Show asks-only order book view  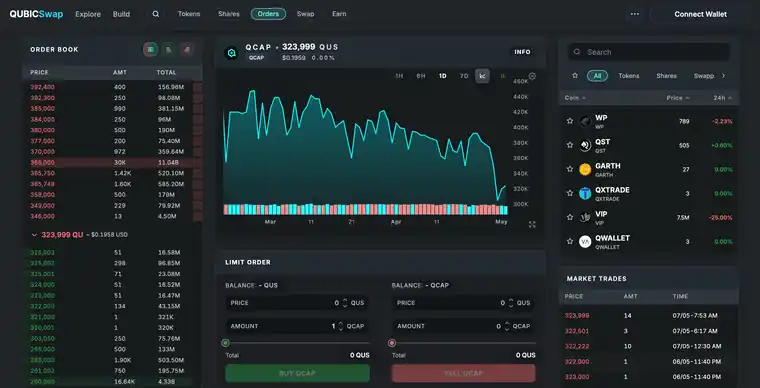tap(187, 49)
